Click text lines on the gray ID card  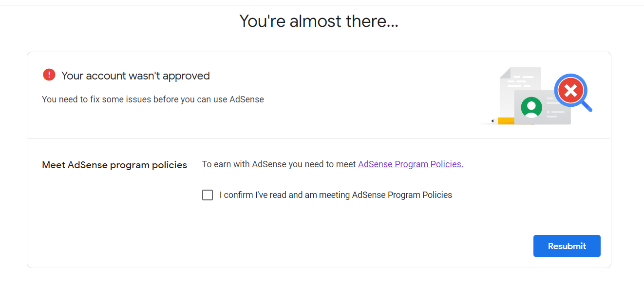click(555, 107)
